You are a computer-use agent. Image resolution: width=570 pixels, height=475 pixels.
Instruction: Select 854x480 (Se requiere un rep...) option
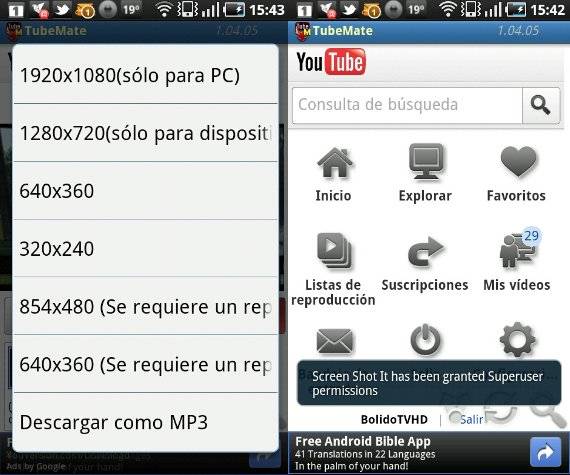[x=145, y=306]
